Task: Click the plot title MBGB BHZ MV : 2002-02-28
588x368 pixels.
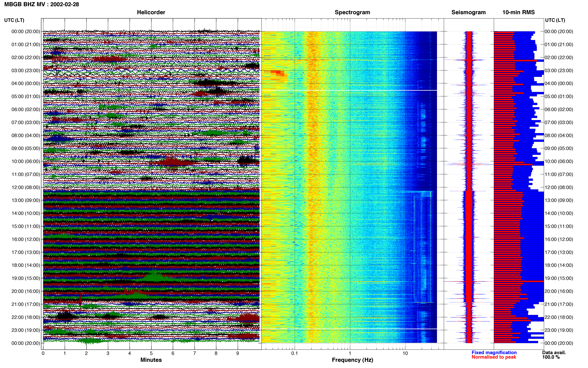Action: tap(42, 4)
